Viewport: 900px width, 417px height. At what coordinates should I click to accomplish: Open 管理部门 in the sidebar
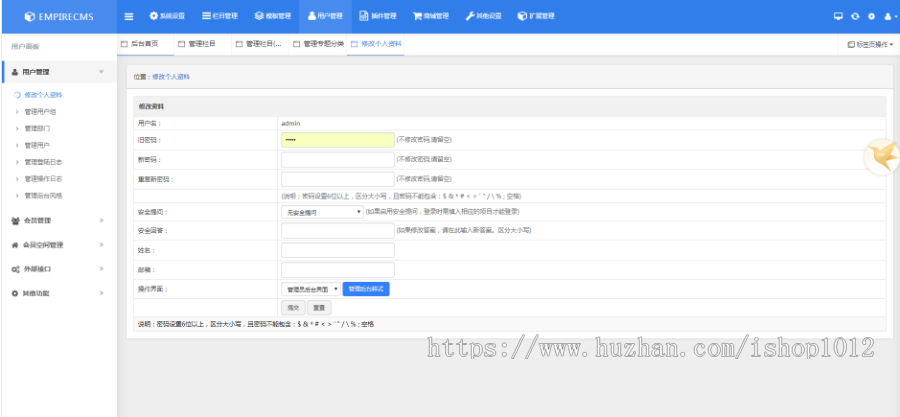(x=37, y=128)
